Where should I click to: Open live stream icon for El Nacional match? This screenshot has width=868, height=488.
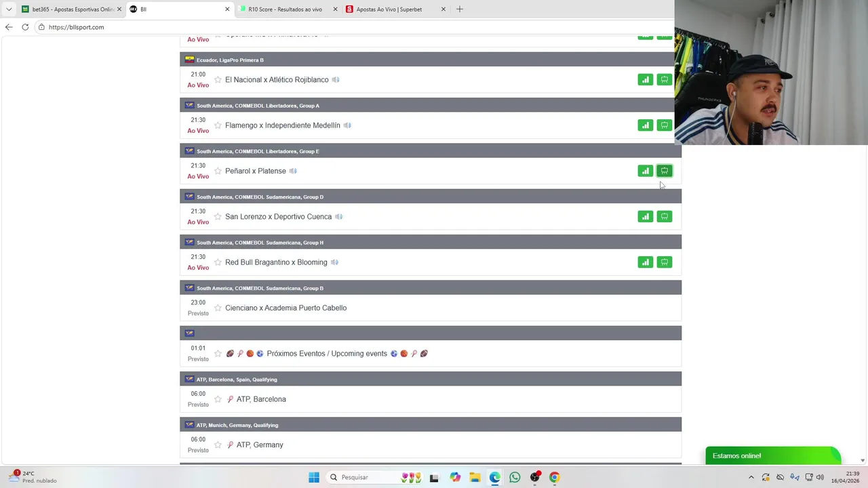[x=664, y=79]
